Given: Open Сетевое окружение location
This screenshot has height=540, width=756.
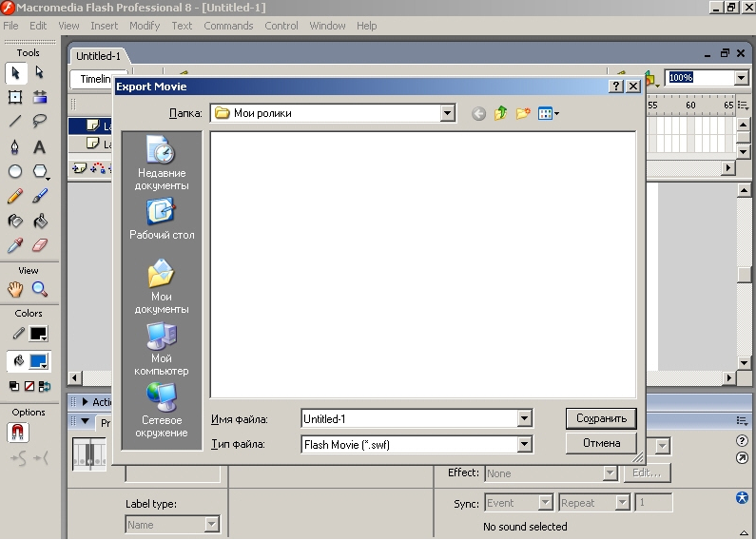Looking at the screenshot, I should [x=162, y=411].
